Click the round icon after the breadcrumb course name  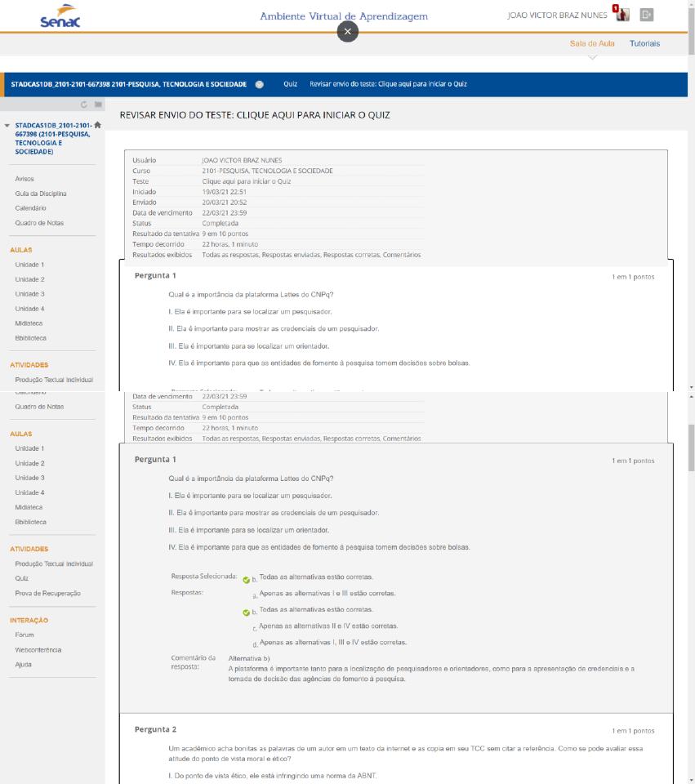coord(259,84)
